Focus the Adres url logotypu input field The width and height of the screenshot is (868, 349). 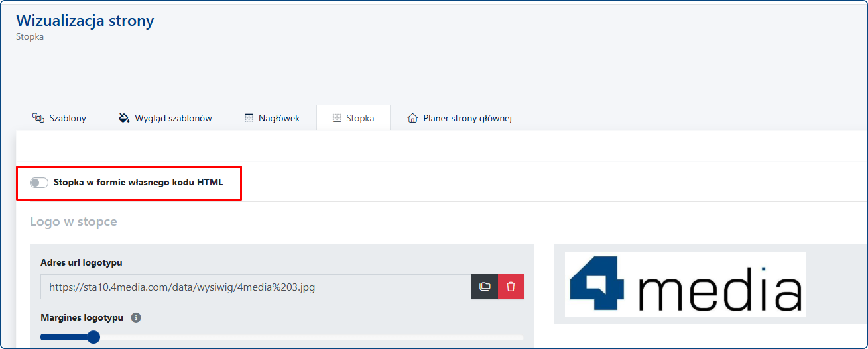coord(255,287)
